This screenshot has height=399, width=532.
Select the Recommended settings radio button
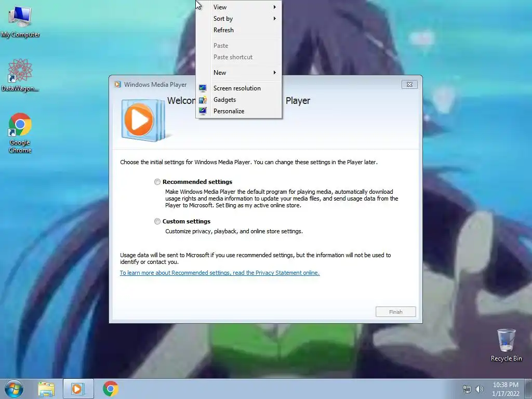157,182
